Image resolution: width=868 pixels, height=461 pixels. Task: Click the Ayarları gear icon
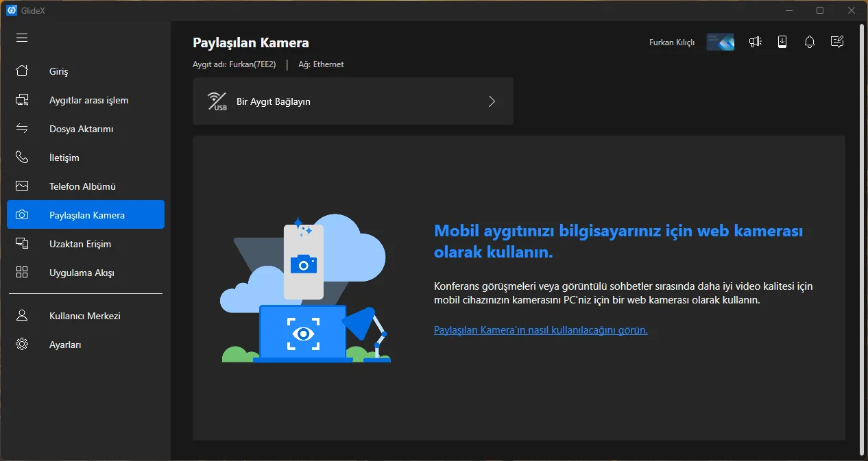pyautogui.click(x=22, y=345)
